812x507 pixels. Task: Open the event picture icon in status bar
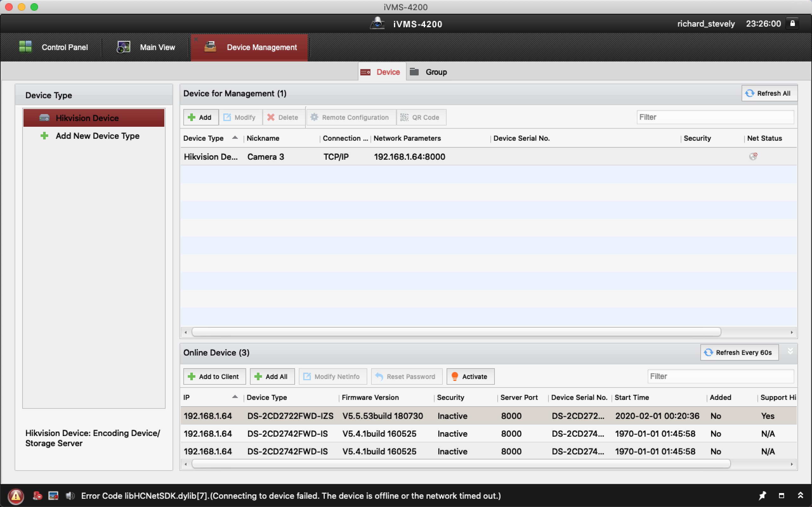(x=53, y=496)
